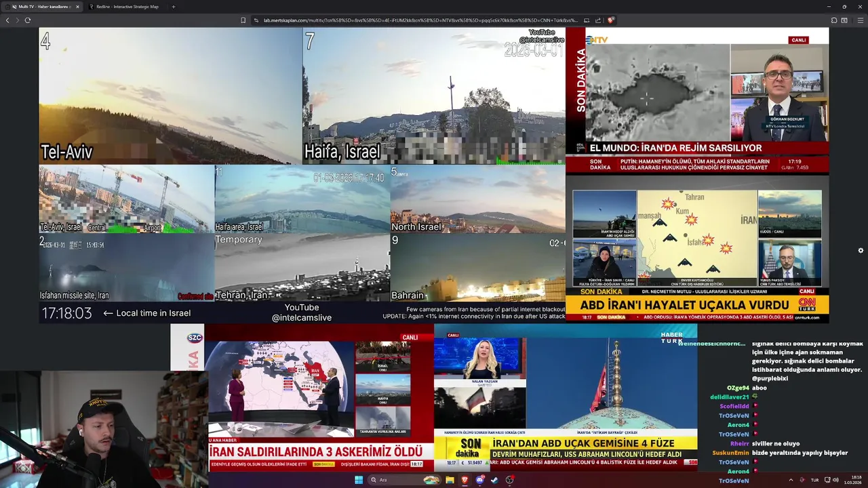Open a new browser tab with plus

click(173, 7)
